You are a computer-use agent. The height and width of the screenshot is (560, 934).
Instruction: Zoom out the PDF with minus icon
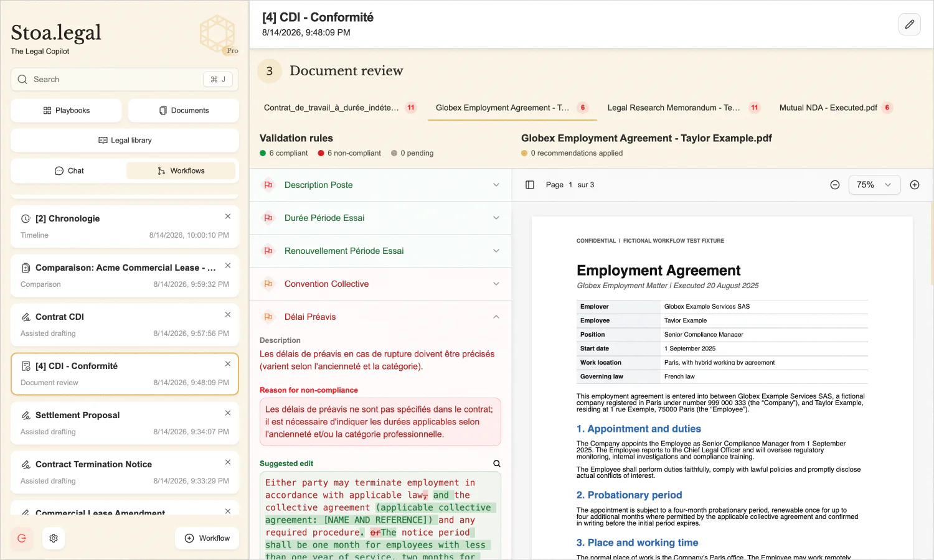(x=835, y=185)
